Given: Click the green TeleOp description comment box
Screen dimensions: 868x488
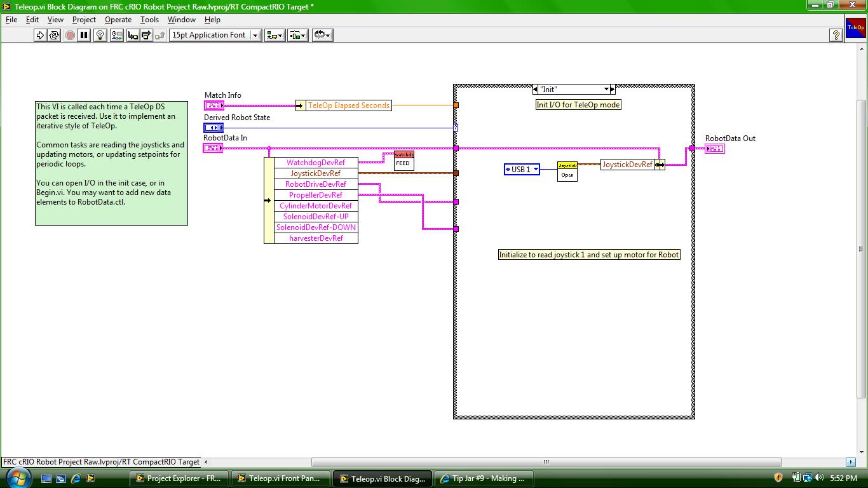Looking at the screenshot, I should pyautogui.click(x=111, y=163).
